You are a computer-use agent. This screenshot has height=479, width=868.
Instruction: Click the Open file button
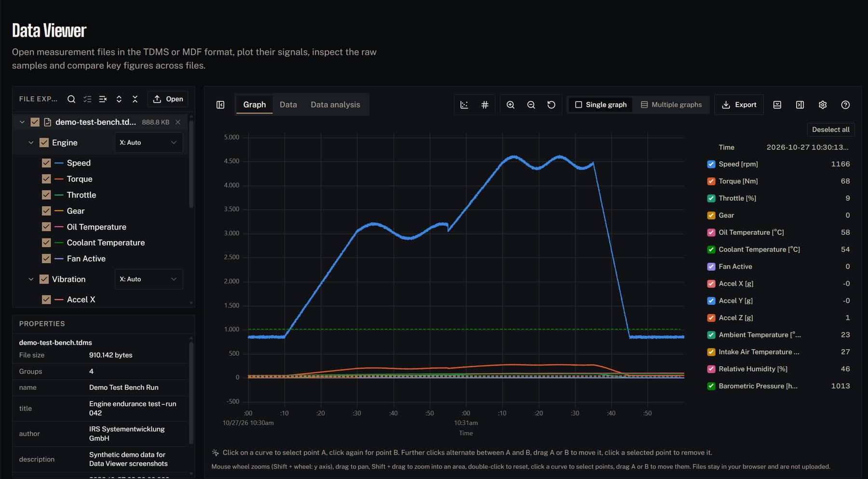pyautogui.click(x=168, y=99)
